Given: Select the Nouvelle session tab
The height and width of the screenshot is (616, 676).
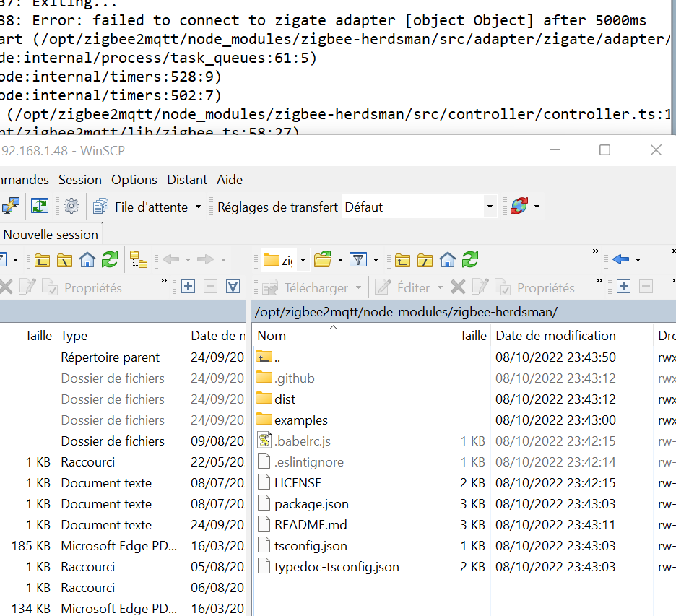Looking at the screenshot, I should point(51,235).
